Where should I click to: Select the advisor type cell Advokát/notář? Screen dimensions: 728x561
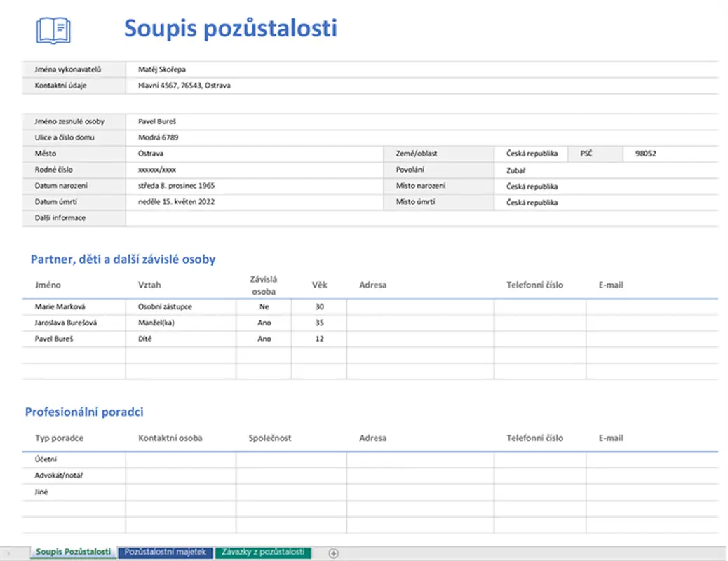[74, 475]
